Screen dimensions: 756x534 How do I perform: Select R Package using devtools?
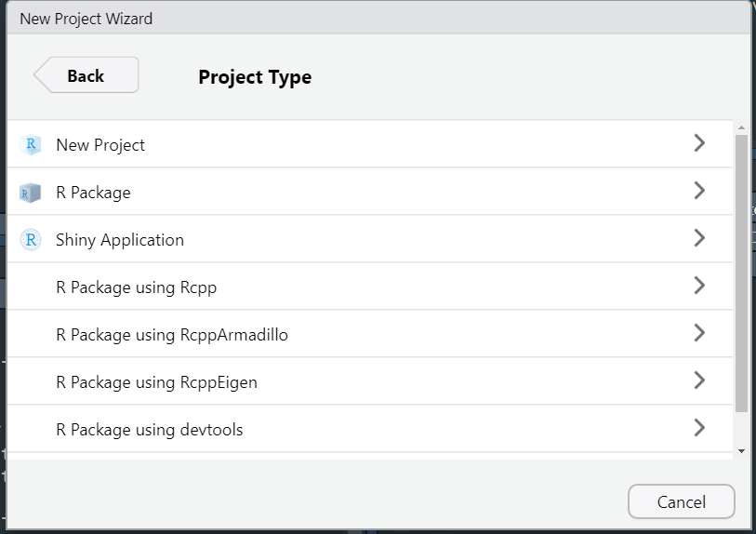[150, 429]
